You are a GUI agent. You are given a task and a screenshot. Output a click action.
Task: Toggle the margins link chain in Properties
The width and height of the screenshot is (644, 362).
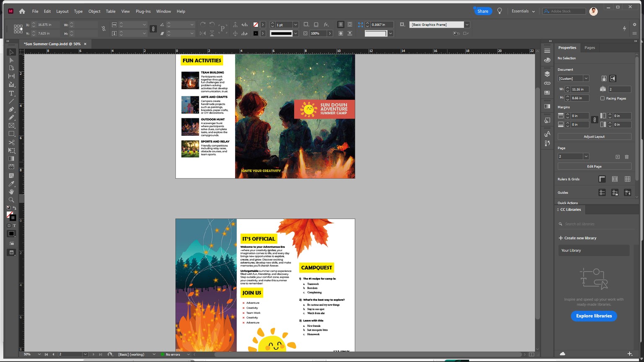pos(595,120)
